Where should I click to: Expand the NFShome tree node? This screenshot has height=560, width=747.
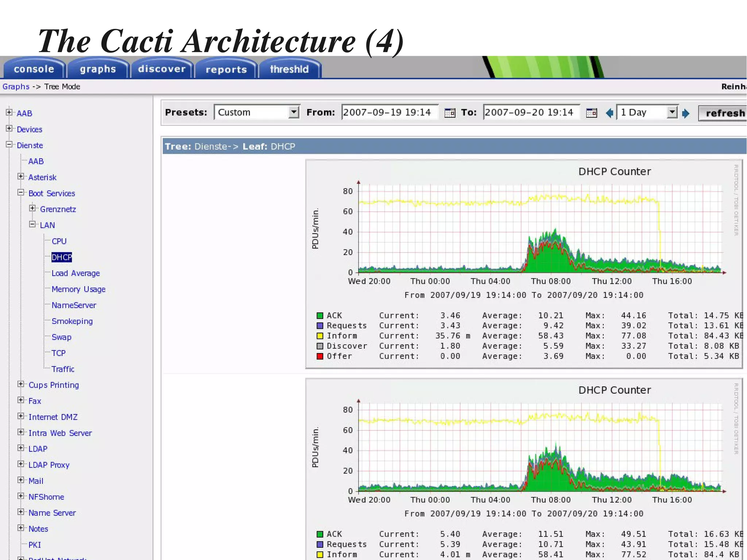pos(21,496)
